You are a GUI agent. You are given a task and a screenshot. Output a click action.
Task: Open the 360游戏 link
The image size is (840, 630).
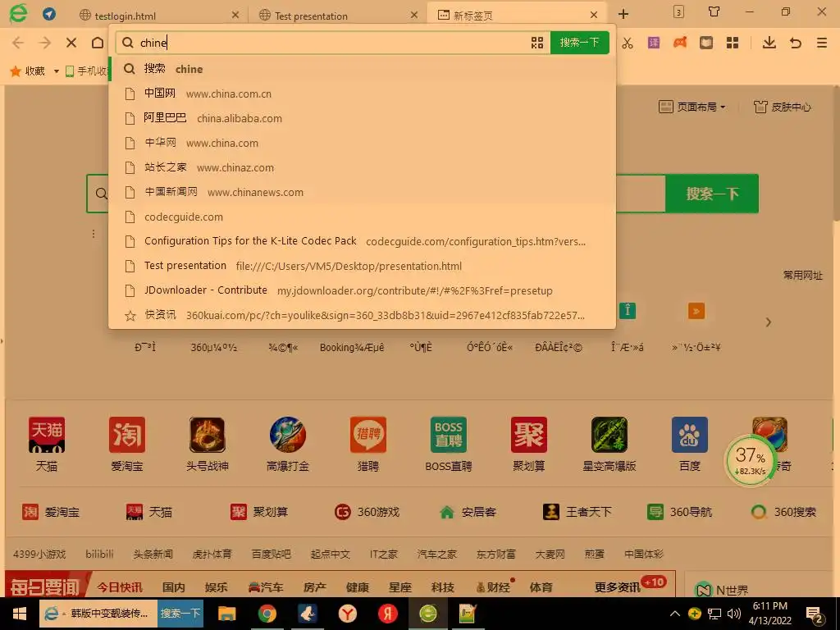click(x=367, y=512)
